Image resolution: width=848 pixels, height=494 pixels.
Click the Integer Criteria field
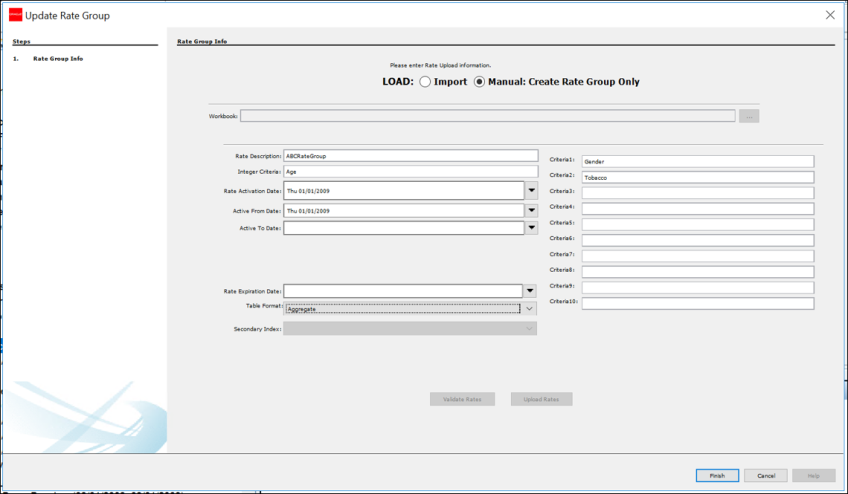410,172
